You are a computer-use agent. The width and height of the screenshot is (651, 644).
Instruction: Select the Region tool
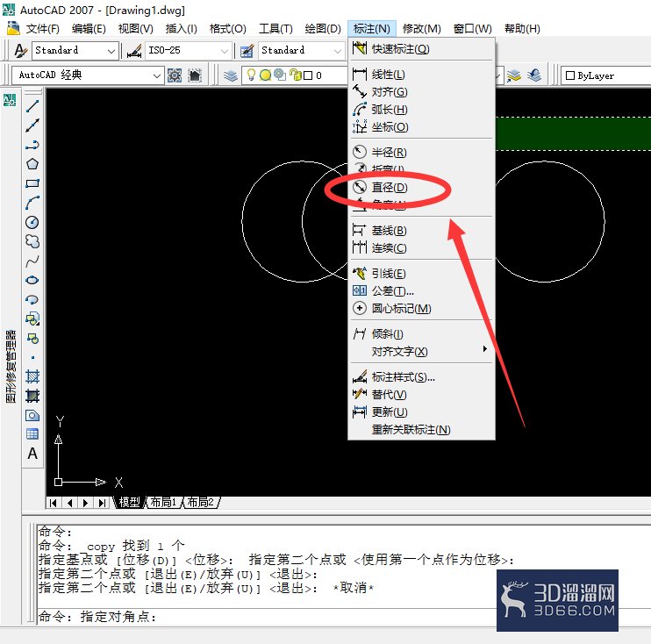32,415
